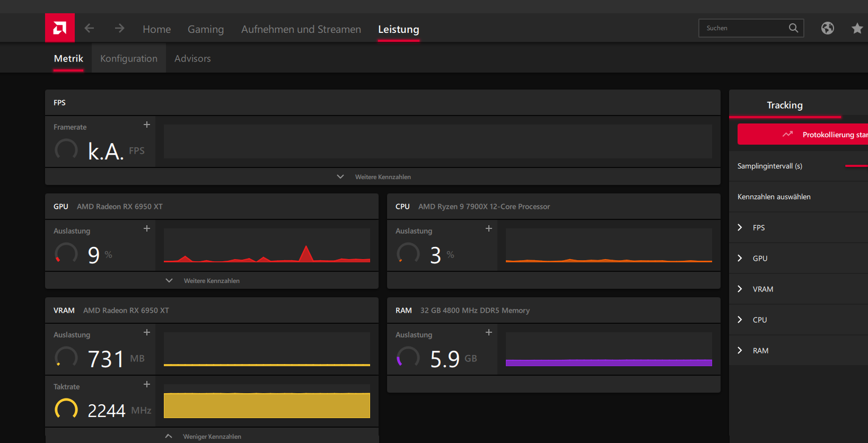The image size is (868, 443).
Task: Add VRAM Auslastung metric with plus icon
Action: point(147,332)
